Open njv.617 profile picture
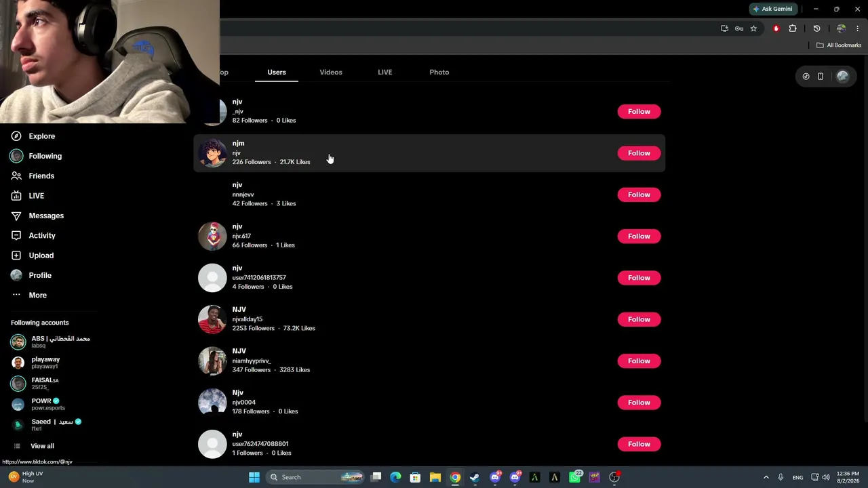The height and width of the screenshot is (488, 868). (212, 237)
